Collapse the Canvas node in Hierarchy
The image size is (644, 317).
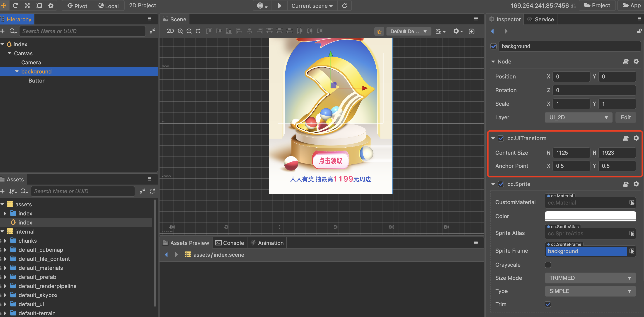10,53
